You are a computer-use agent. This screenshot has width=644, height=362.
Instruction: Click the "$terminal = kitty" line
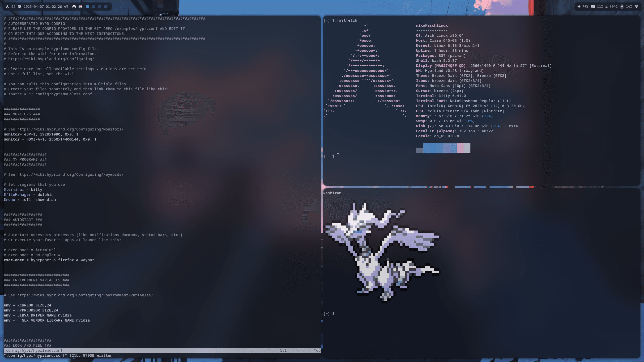click(23, 190)
